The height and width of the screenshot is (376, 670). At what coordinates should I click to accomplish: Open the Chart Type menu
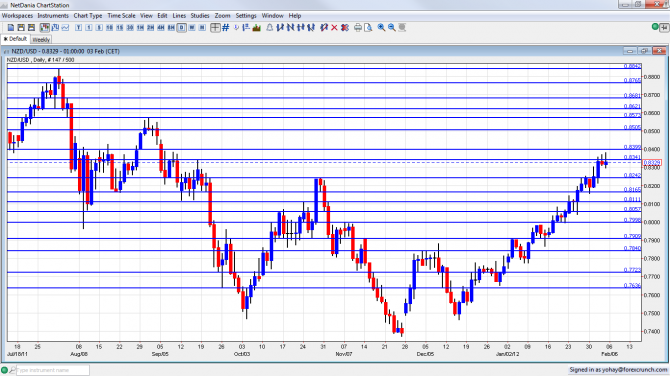click(88, 16)
